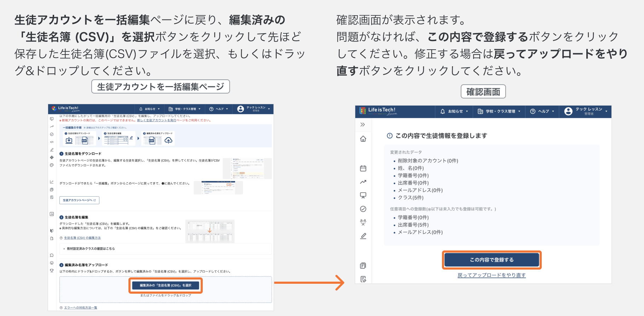
Task: Click the pencil icon in right sidebar
Action: click(363, 236)
